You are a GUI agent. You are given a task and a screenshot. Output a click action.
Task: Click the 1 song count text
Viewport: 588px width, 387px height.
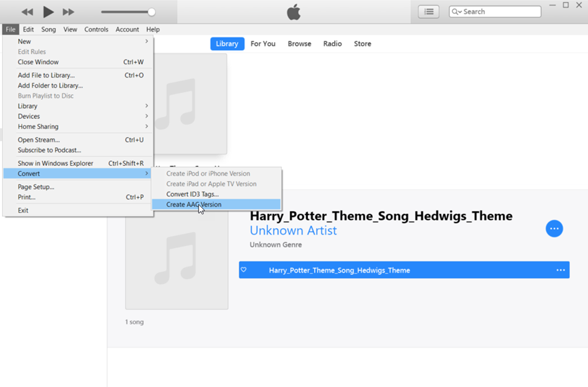click(x=134, y=321)
